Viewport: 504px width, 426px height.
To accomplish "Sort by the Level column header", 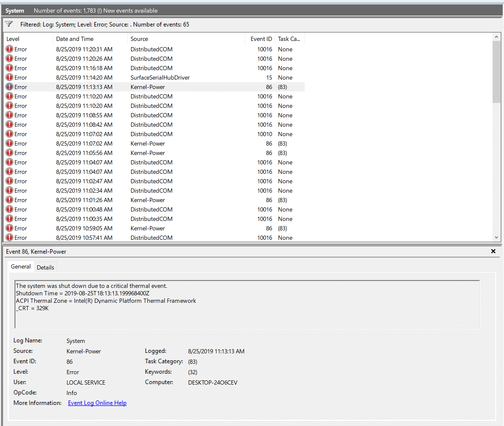I will click(x=28, y=39).
